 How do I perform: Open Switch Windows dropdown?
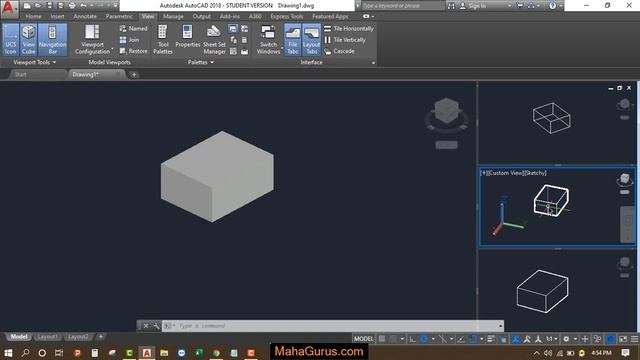click(x=268, y=39)
